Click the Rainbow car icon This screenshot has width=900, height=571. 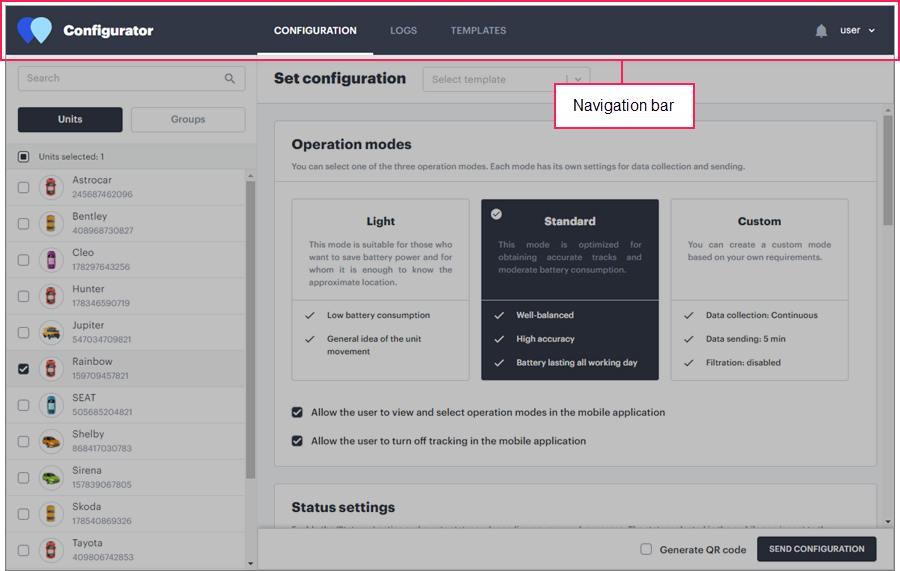(x=51, y=368)
